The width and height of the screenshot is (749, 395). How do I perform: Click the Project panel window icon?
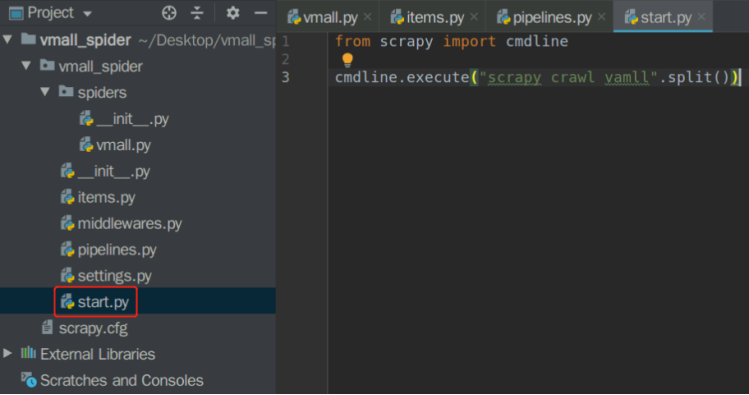(x=16, y=13)
